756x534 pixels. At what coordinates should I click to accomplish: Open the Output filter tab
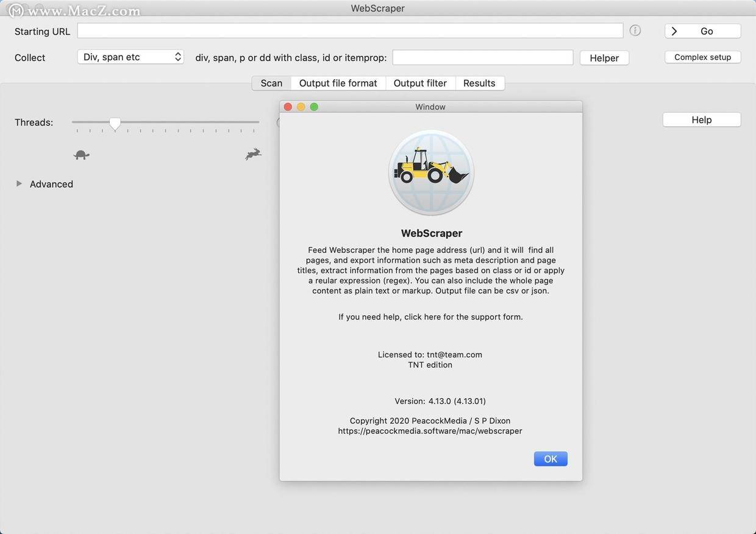point(420,83)
